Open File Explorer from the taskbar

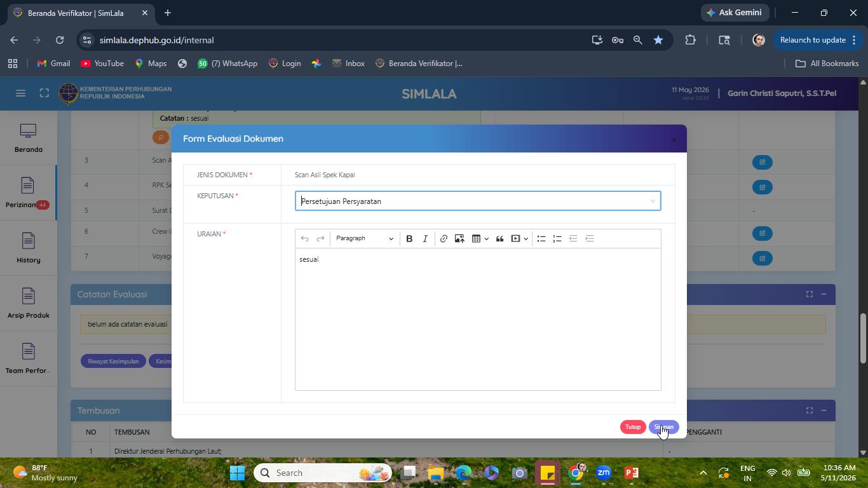point(435,473)
